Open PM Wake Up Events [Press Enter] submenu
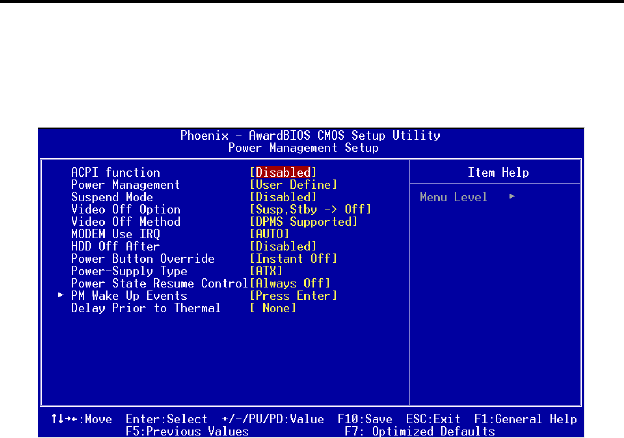The width and height of the screenshot is (624, 438). pyautogui.click(x=293, y=296)
